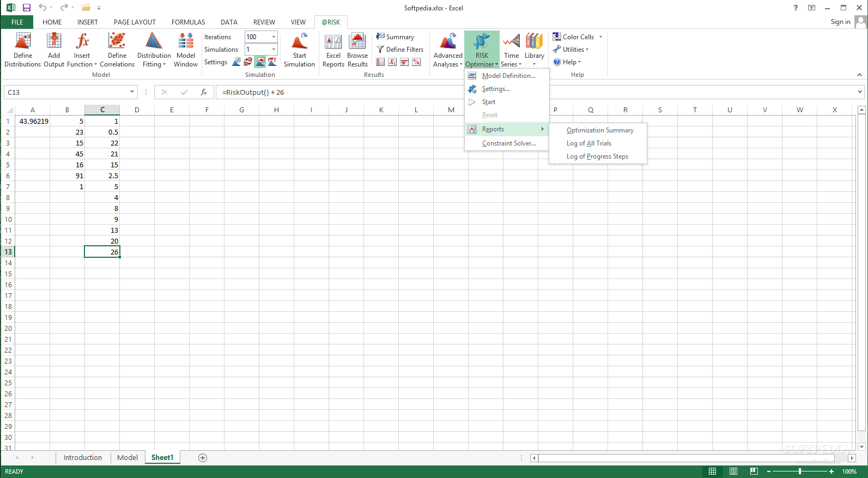Toggle automatic output graph display icon
Image resolution: width=868 pixels, height=478 pixels.
pos(260,62)
